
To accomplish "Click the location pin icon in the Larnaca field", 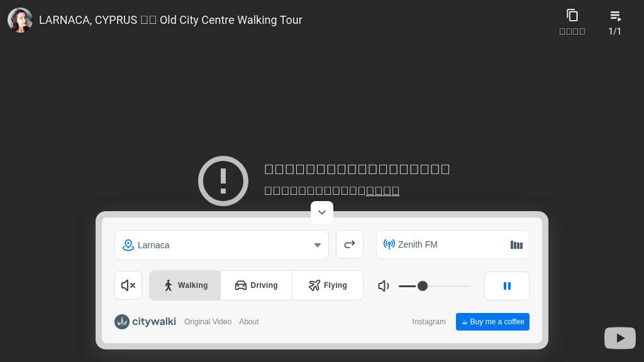I will (128, 245).
